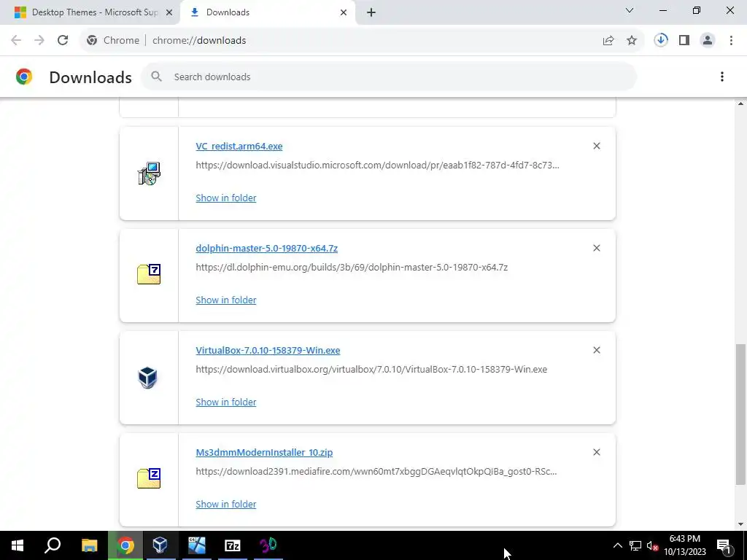Open the taskbar icon left of 7-Zip
The width and height of the screenshot is (747, 560).
[197, 545]
